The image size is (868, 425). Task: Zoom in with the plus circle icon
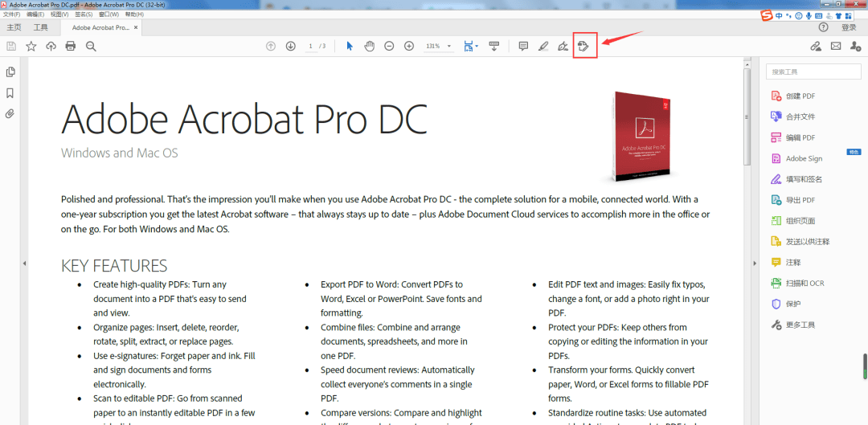coord(409,47)
